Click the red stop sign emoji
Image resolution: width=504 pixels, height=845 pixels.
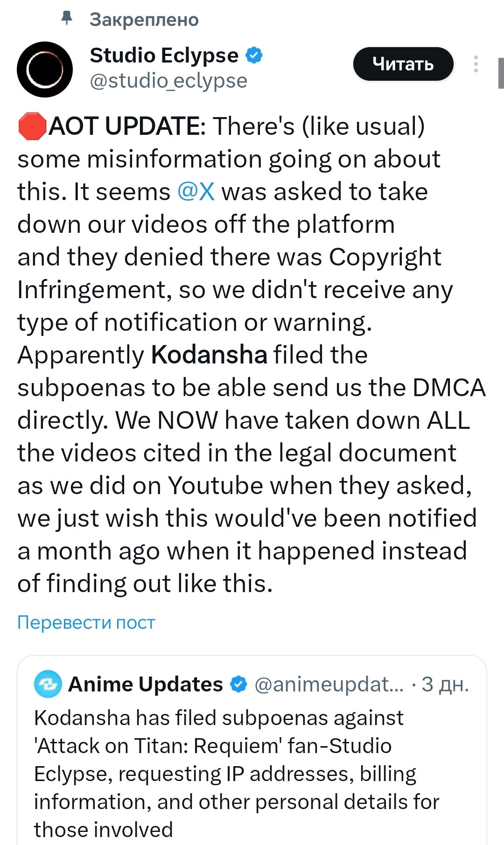[x=32, y=126]
